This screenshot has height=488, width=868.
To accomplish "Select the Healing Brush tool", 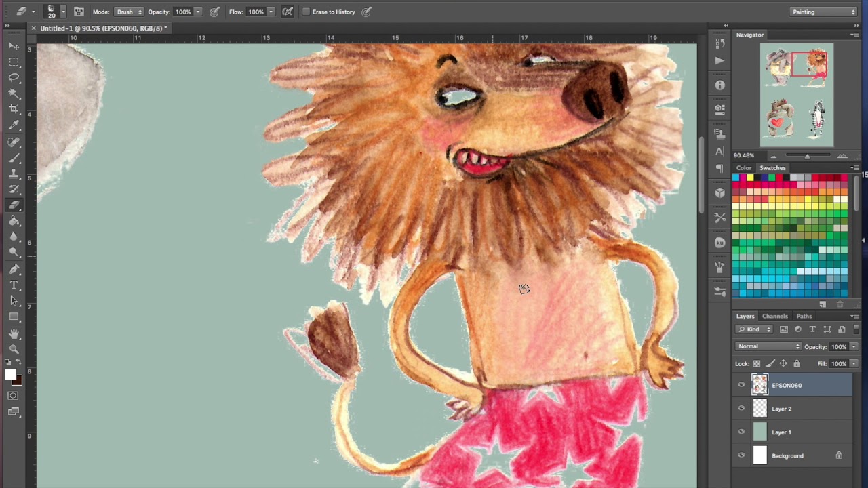I will click(x=14, y=142).
